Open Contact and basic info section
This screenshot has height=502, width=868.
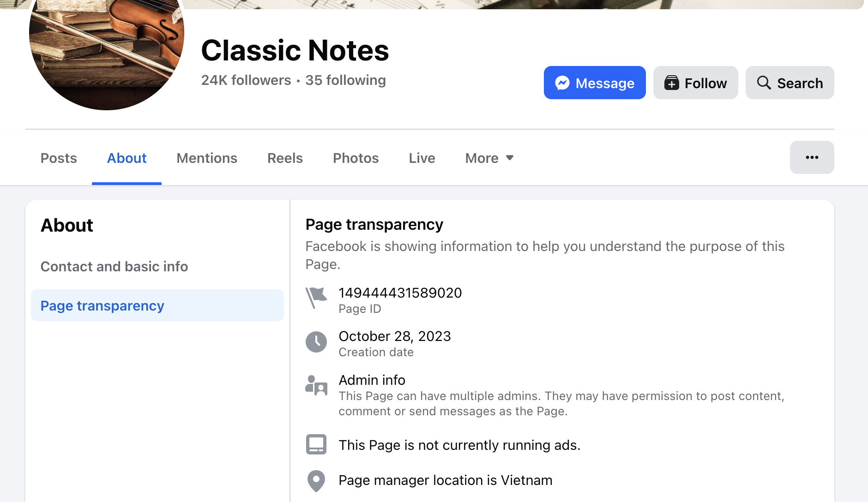pos(115,267)
